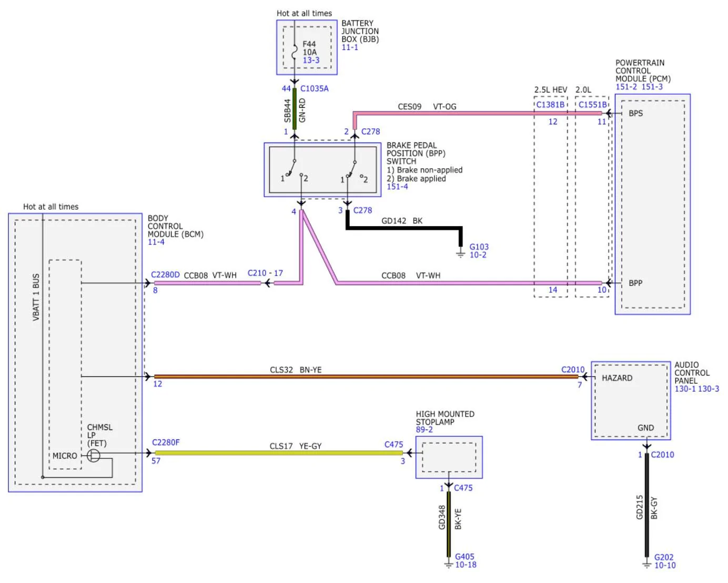Click connector label C2280F

(166, 443)
